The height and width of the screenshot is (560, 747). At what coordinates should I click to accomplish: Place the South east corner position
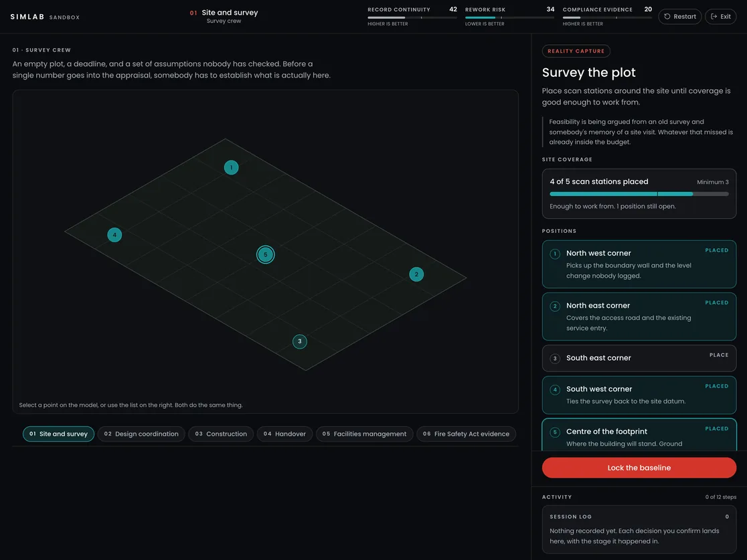tap(639, 358)
